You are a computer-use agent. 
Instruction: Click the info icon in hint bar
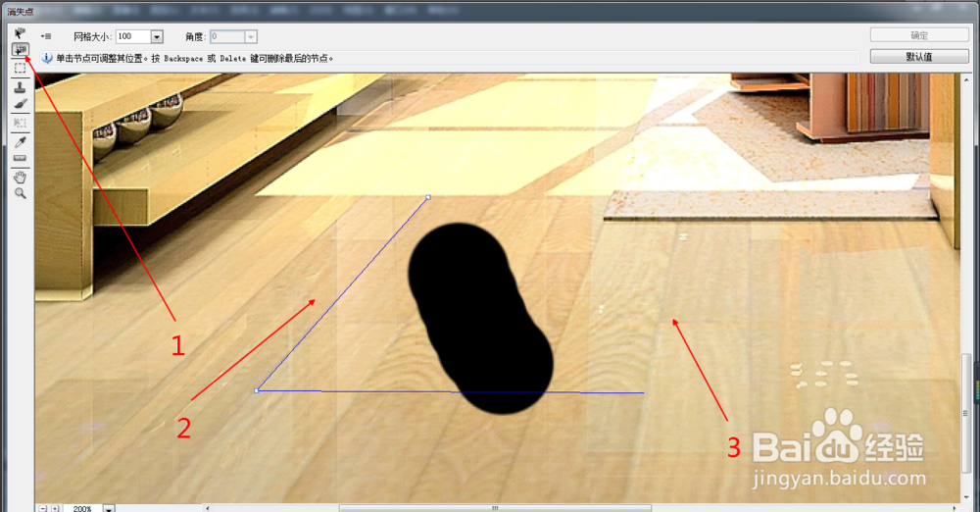click(47, 58)
